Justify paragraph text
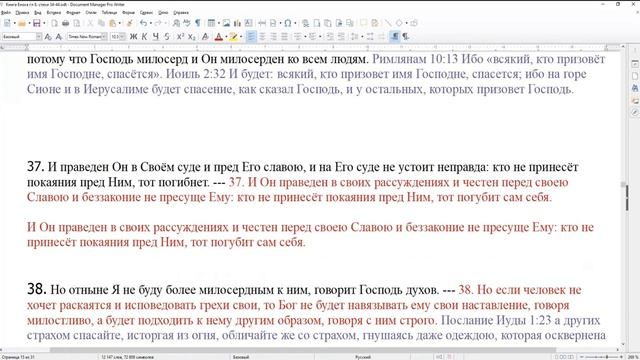 [284, 37]
